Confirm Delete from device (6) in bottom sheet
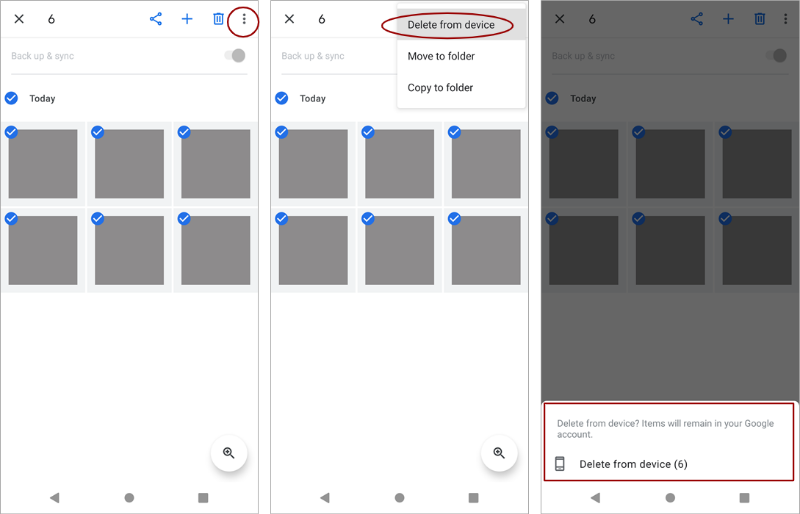This screenshot has height=514, width=800. pos(668,464)
